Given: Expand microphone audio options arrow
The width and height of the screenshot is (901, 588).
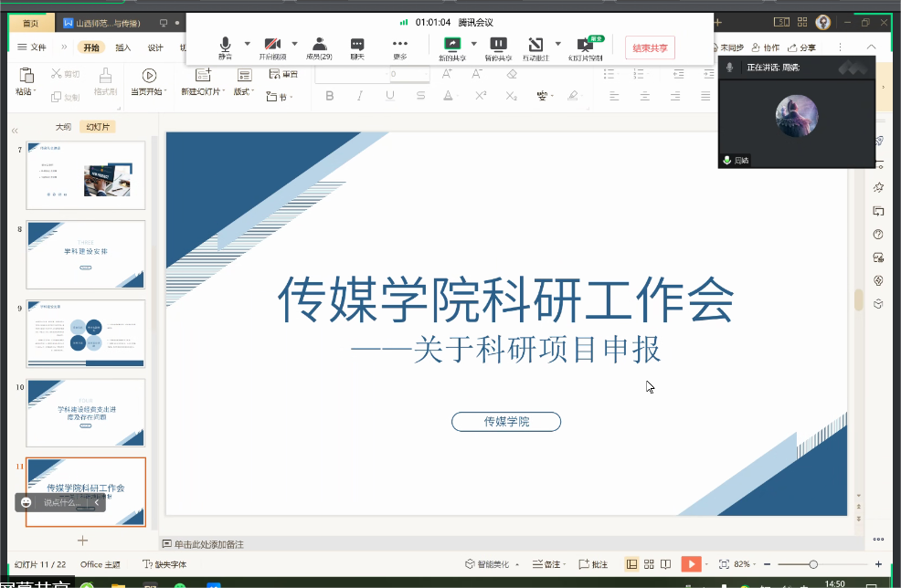Looking at the screenshot, I should point(247,43).
